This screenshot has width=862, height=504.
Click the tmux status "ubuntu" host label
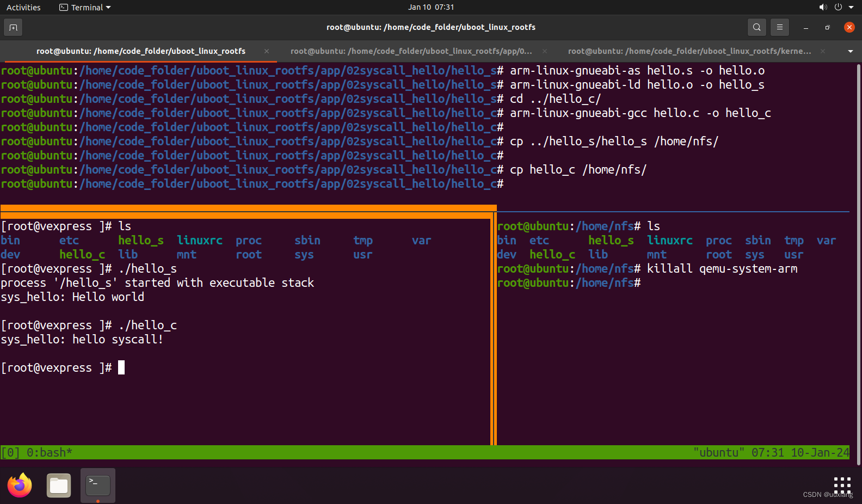719,452
